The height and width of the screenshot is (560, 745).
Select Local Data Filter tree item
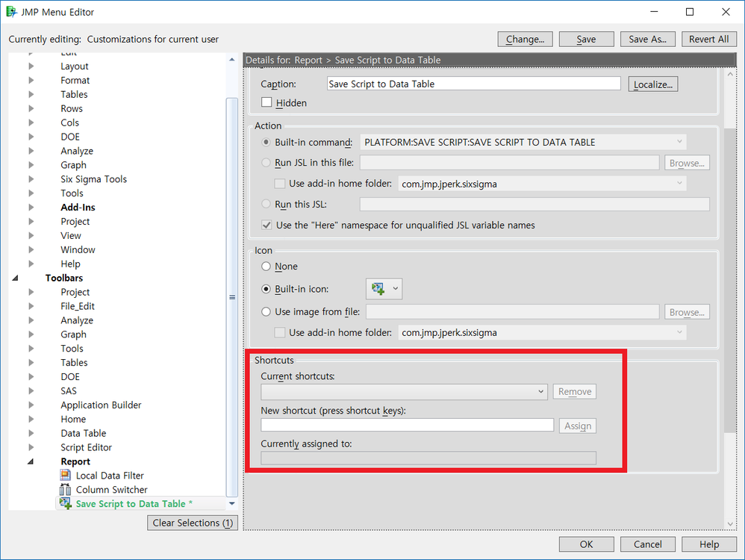(110, 475)
